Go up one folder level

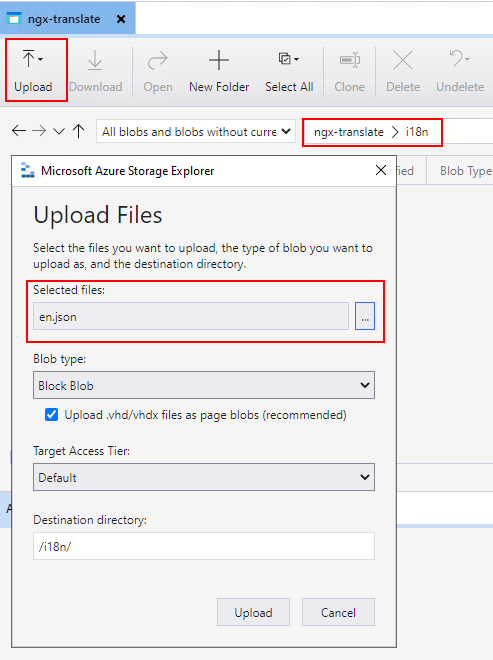[78, 131]
